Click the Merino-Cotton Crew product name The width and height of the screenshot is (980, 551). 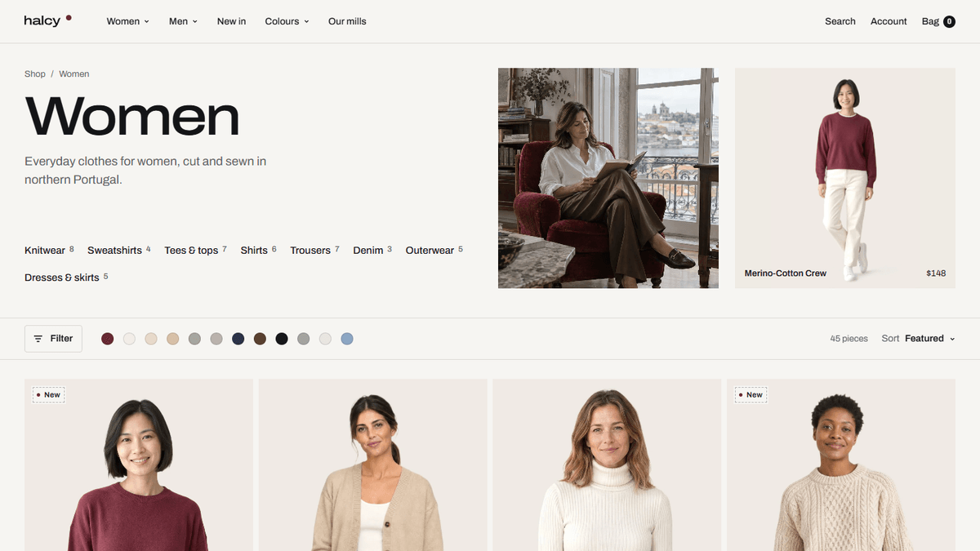click(x=786, y=273)
